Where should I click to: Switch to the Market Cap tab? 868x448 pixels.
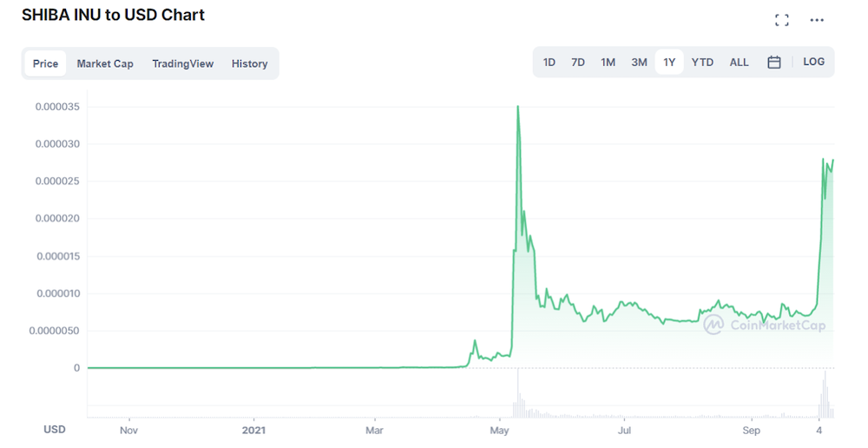pyautogui.click(x=105, y=63)
